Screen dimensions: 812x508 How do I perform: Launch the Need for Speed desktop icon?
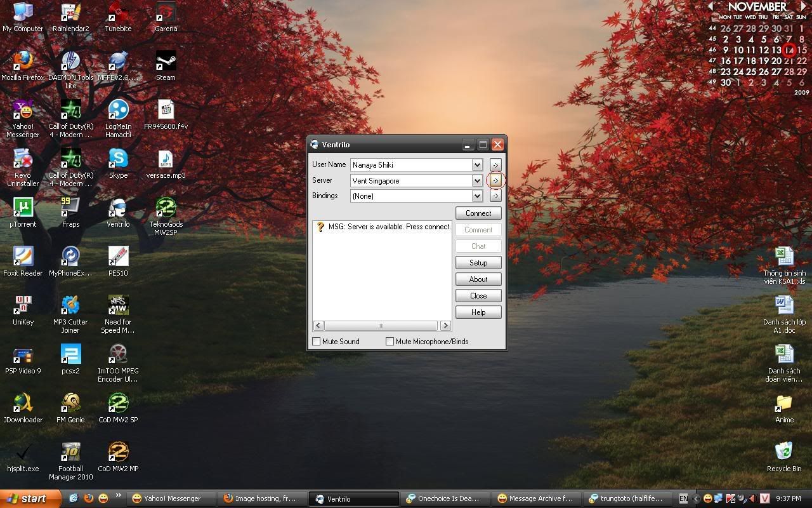coord(118,314)
